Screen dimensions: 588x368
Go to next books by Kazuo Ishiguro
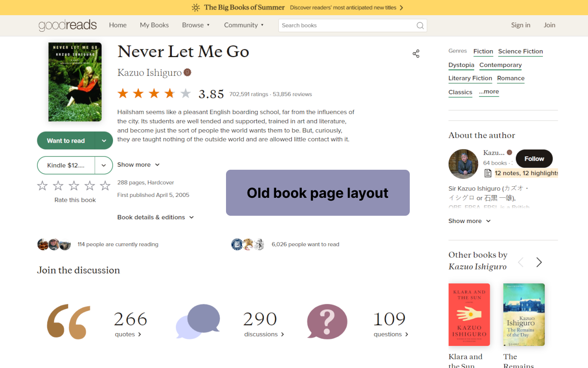tap(539, 262)
